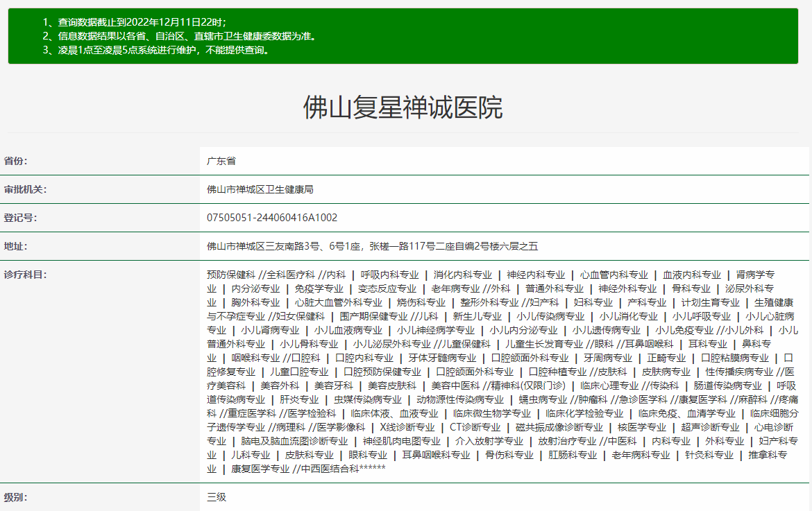
Task: Click 预防保健科 in the department list
Action: click(x=231, y=275)
